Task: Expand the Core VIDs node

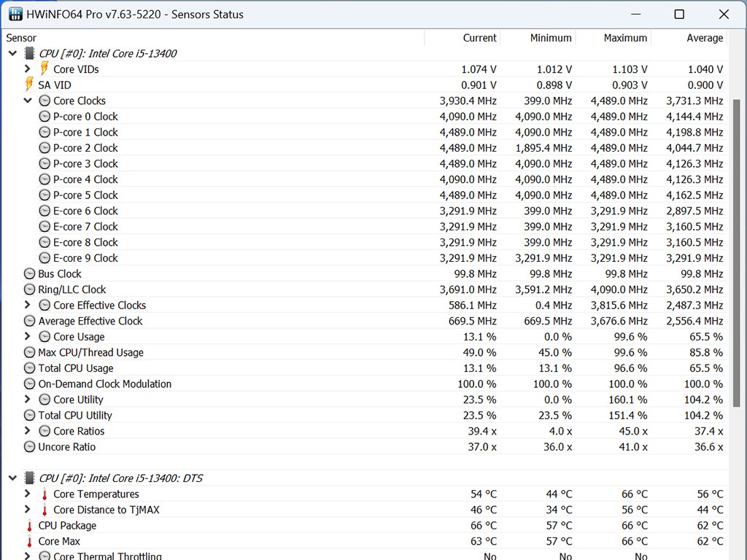Action: [28, 69]
